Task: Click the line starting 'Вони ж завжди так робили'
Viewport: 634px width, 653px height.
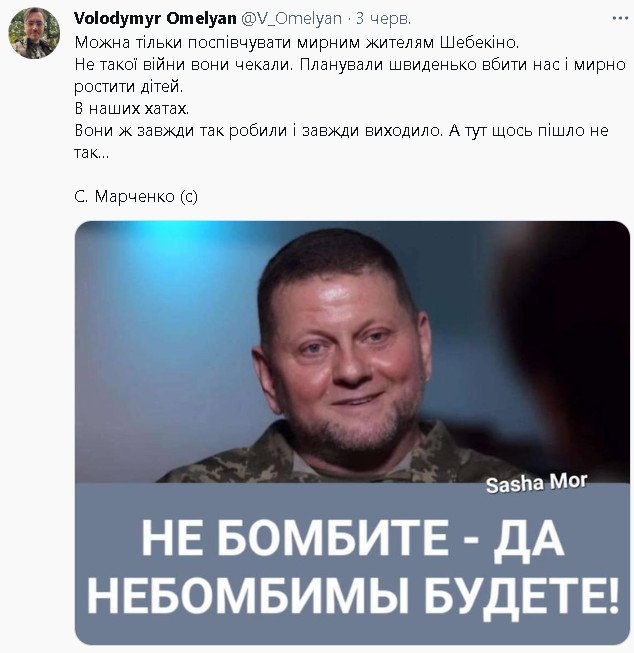Action: 342,131
